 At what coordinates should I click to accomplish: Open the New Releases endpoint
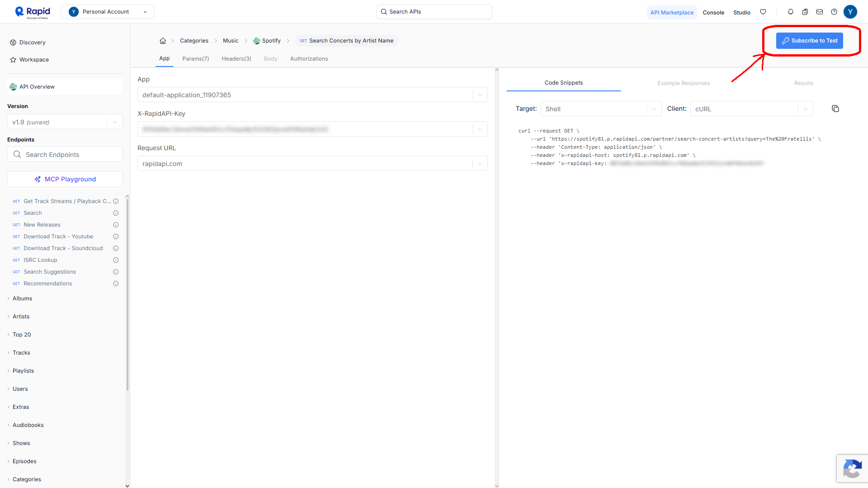click(x=42, y=225)
